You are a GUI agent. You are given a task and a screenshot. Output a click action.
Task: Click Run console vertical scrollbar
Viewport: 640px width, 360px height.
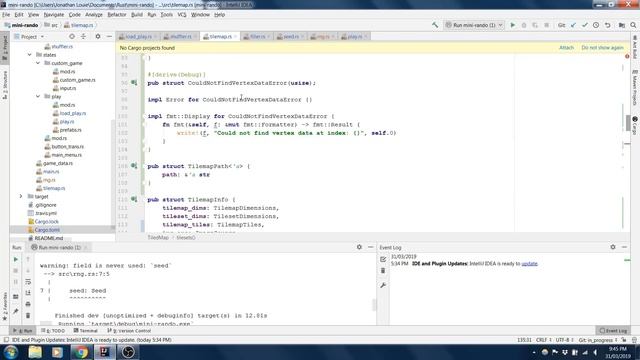pos(373,304)
